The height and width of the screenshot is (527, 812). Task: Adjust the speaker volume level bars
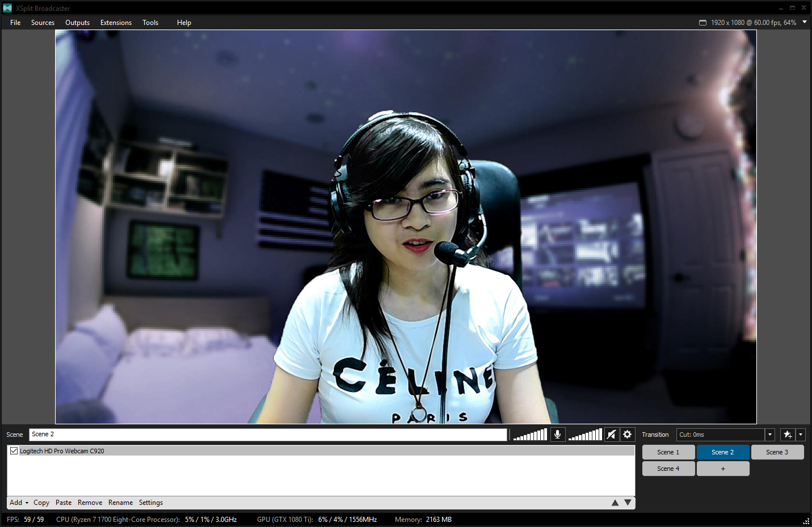pyautogui.click(x=585, y=435)
